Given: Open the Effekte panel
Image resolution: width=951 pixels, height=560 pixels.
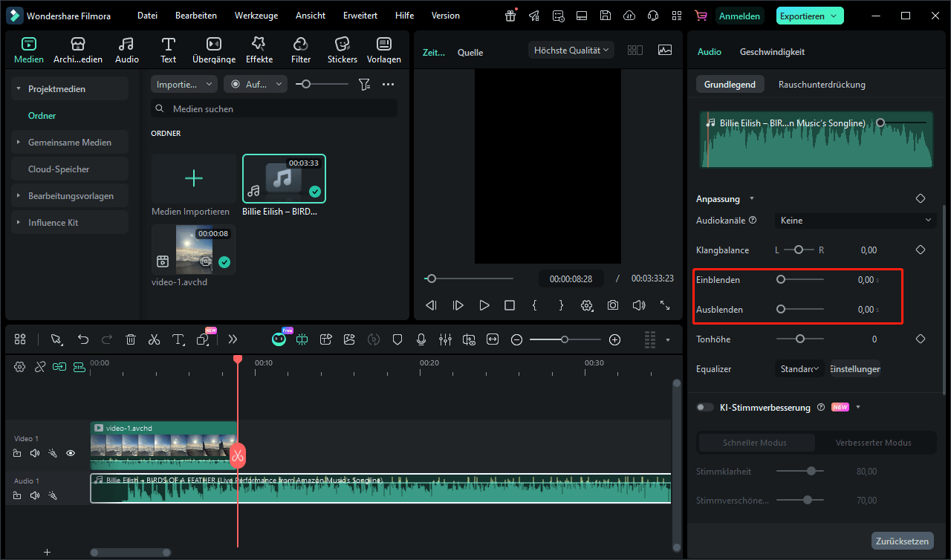Looking at the screenshot, I should [x=259, y=50].
